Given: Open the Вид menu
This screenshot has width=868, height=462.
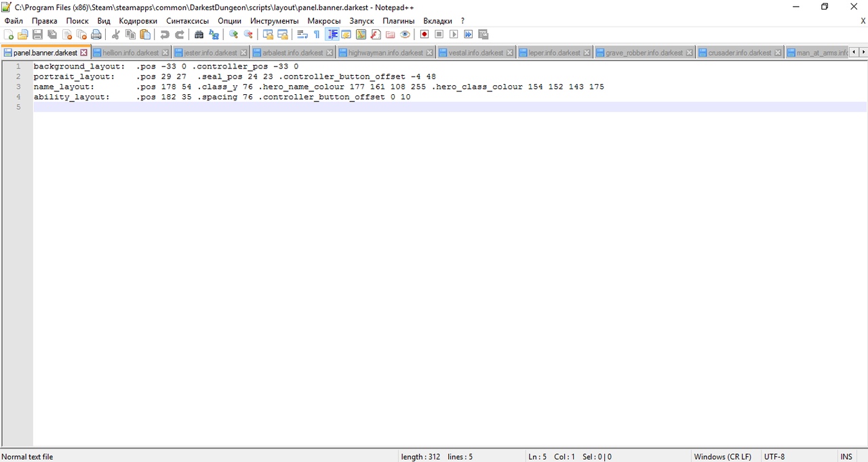Looking at the screenshot, I should click(x=104, y=21).
